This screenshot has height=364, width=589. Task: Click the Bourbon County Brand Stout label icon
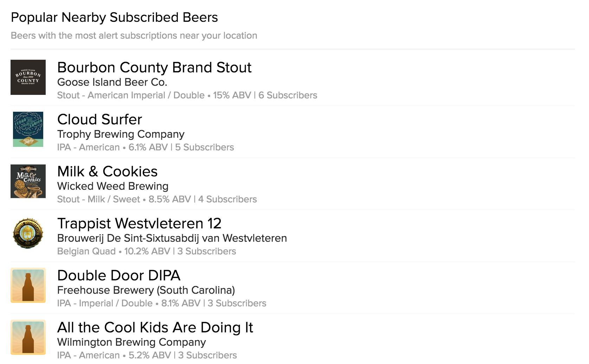28,77
